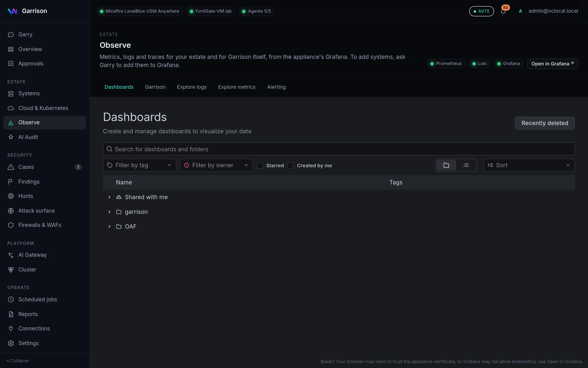Expand the OAF folder

[109, 227]
